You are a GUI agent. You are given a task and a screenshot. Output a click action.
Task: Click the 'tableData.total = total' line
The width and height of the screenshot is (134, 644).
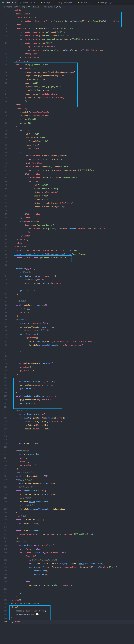coord(37,429)
